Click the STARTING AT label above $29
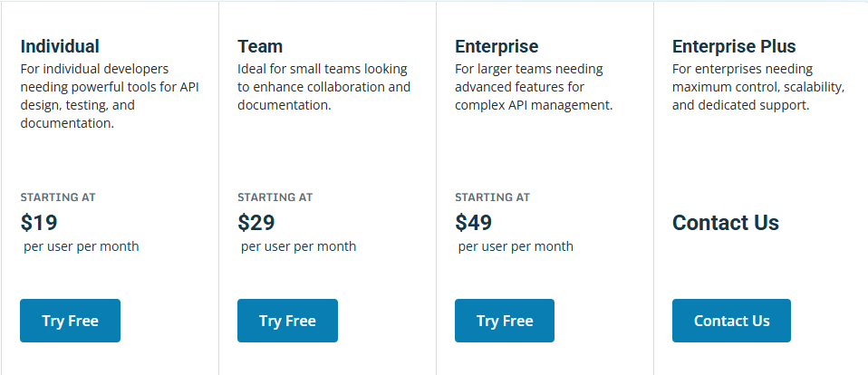868x375 pixels. pos(275,197)
